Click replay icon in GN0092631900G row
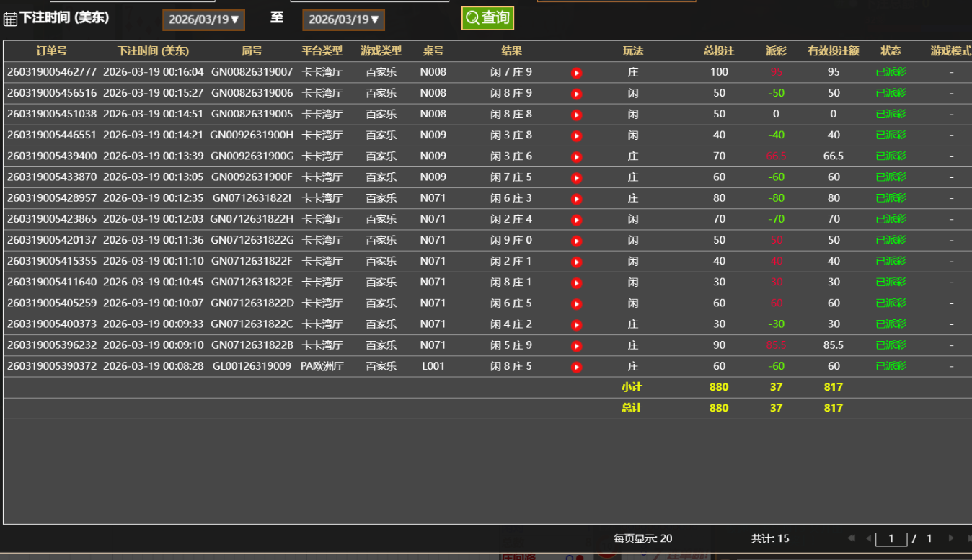Image resolution: width=972 pixels, height=560 pixels. tap(576, 156)
